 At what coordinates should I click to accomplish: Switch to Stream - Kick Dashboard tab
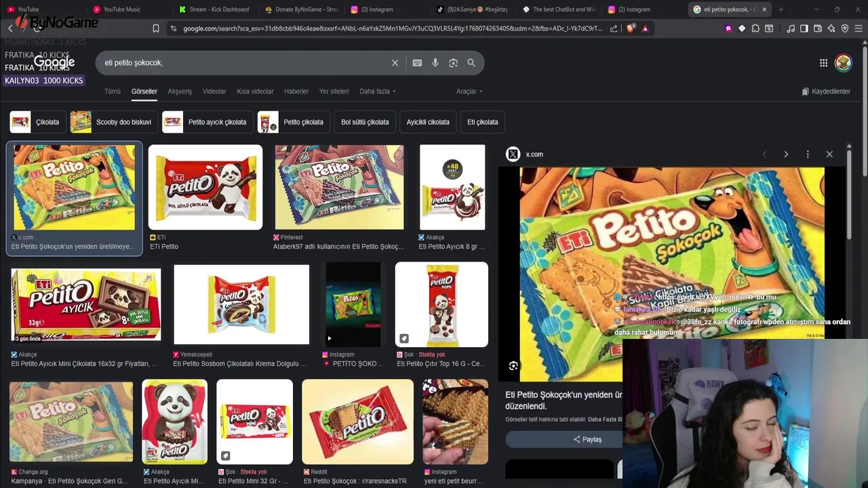pos(214,9)
